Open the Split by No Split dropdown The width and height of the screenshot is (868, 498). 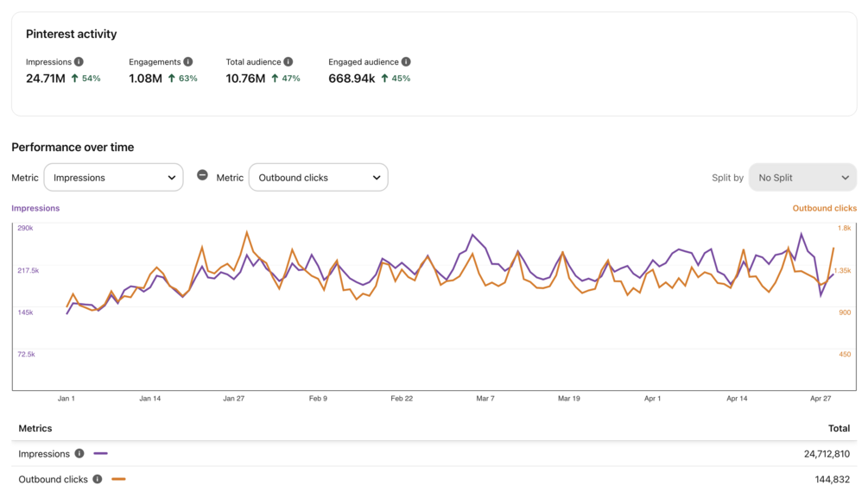coord(802,178)
